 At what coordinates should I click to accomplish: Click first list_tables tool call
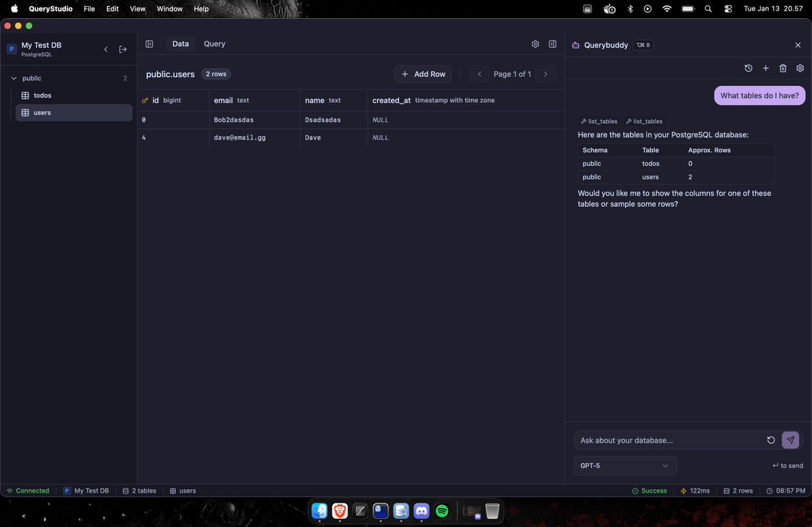coord(600,121)
